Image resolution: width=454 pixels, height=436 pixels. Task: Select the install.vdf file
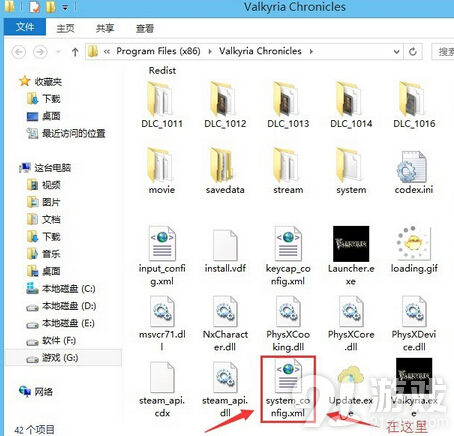coord(225,251)
